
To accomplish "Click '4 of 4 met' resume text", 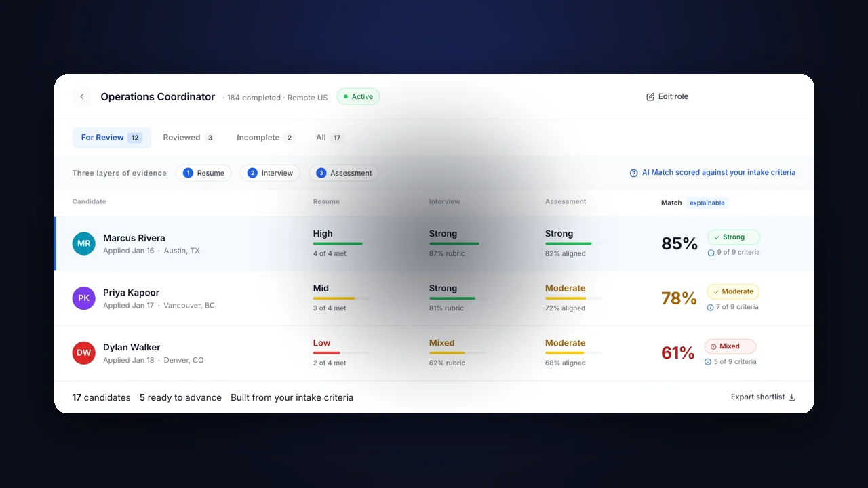I will [330, 253].
